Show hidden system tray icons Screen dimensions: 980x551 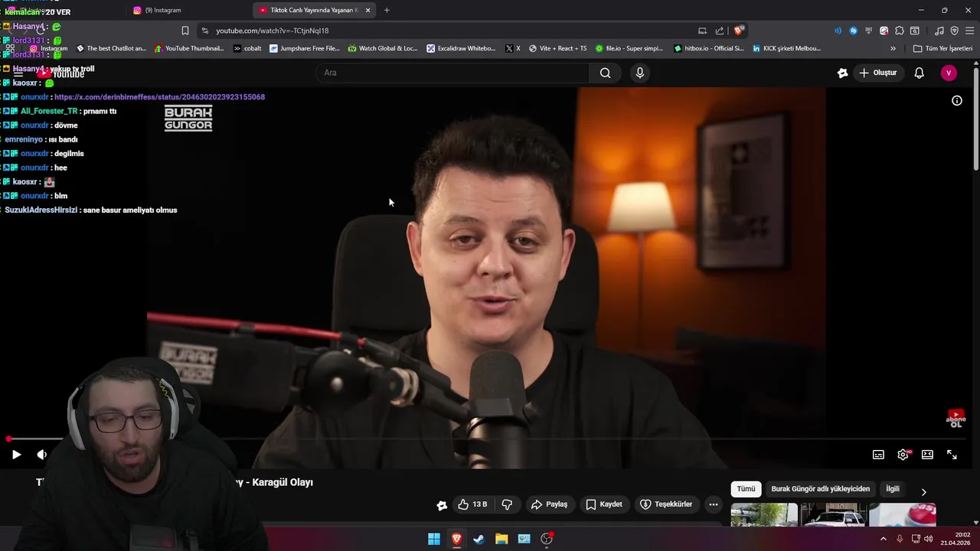[883, 539]
